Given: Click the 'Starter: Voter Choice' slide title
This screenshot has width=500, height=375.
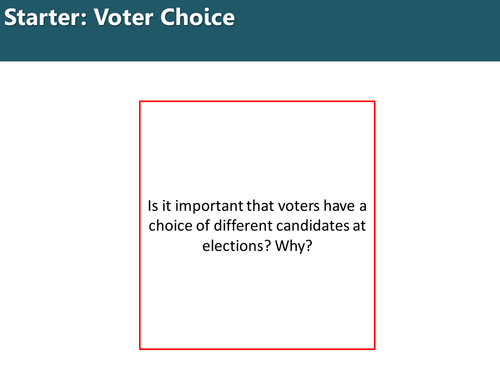Looking at the screenshot, I should (x=119, y=17).
